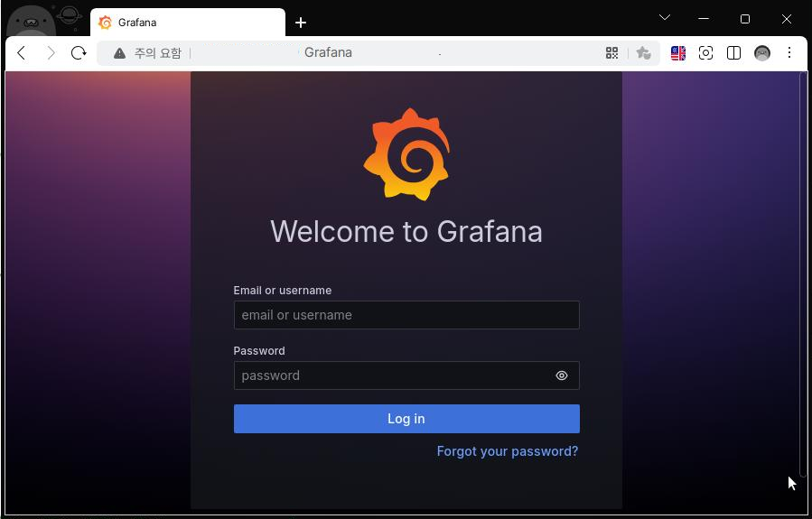
Task: Click the Log in button
Action: (x=406, y=419)
